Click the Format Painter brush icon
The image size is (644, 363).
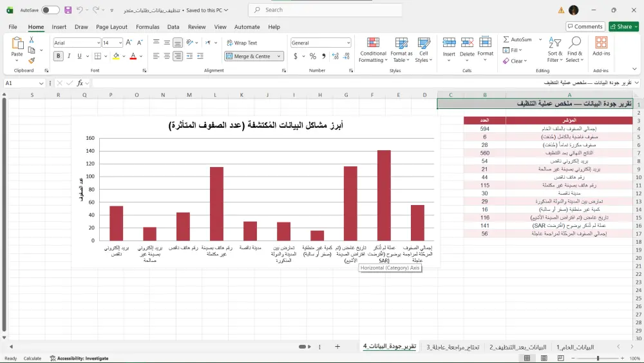[32, 61]
